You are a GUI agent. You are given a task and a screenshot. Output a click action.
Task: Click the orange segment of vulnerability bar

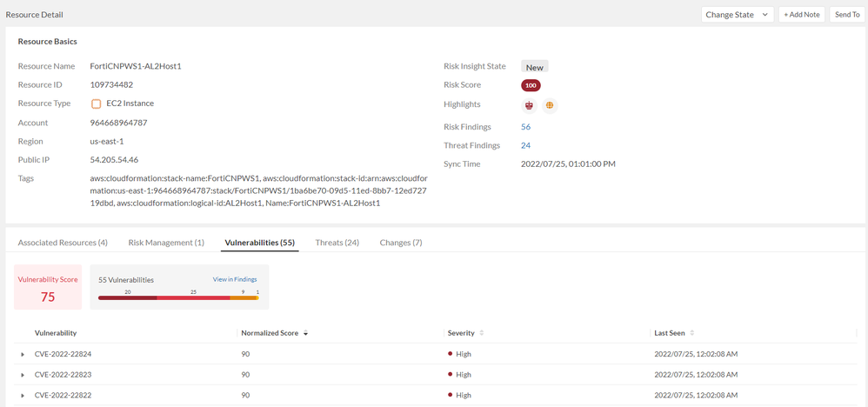pyautogui.click(x=243, y=298)
